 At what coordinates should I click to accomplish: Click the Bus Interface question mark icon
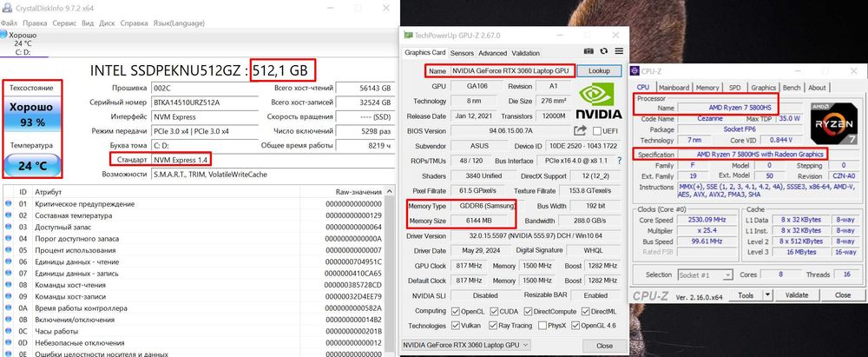620,160
